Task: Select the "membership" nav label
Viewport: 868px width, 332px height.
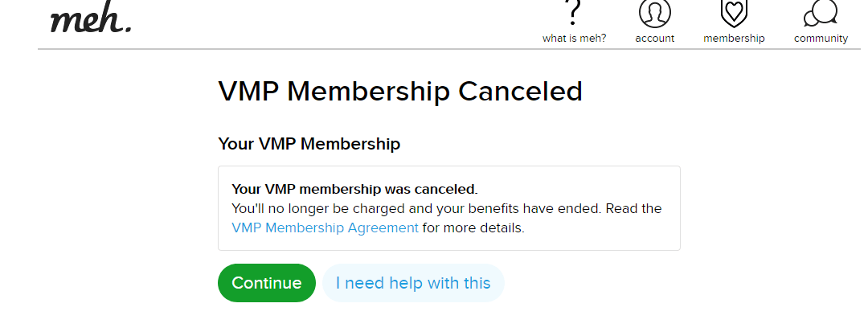Action: click(x=734, y=38)
